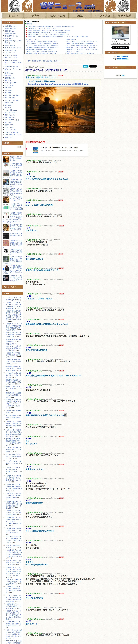Click the >>8 reply anchor in comment 9
This screenshot has width=138, height=644.
[28, 256]
